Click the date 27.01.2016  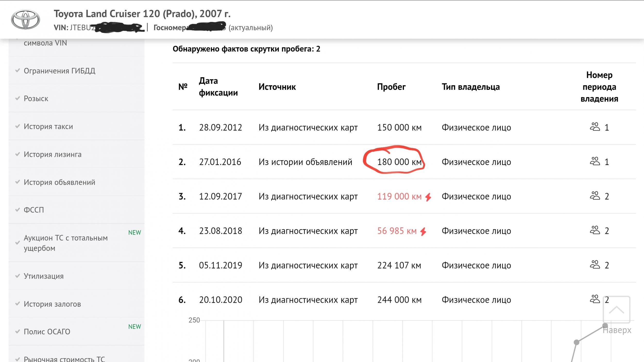pos(220,162)
